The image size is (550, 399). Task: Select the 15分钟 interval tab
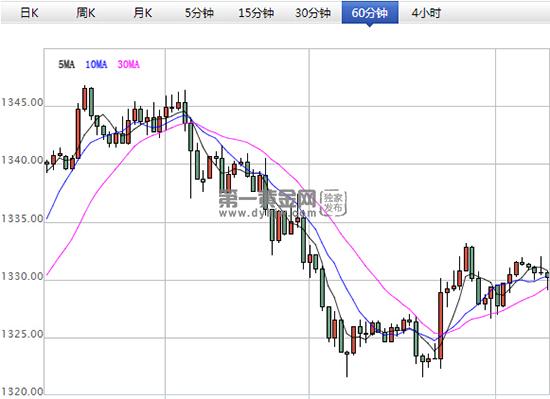[256, 13]
